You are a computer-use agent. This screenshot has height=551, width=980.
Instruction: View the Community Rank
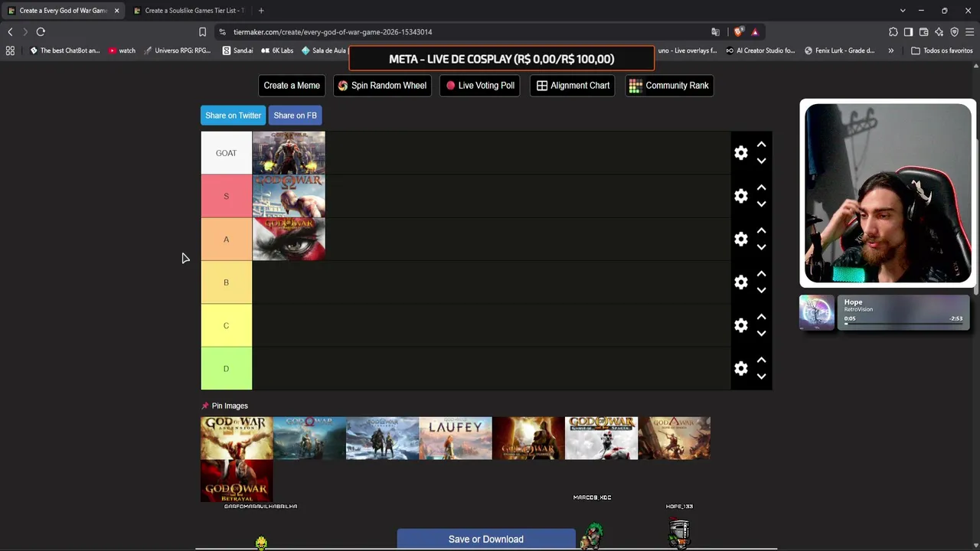669,86
